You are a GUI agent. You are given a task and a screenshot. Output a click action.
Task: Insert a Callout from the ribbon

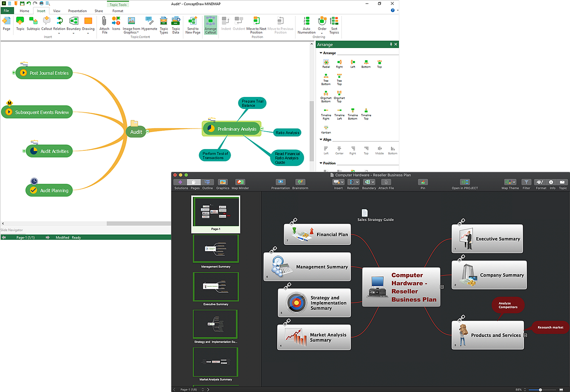coord(47,23)
